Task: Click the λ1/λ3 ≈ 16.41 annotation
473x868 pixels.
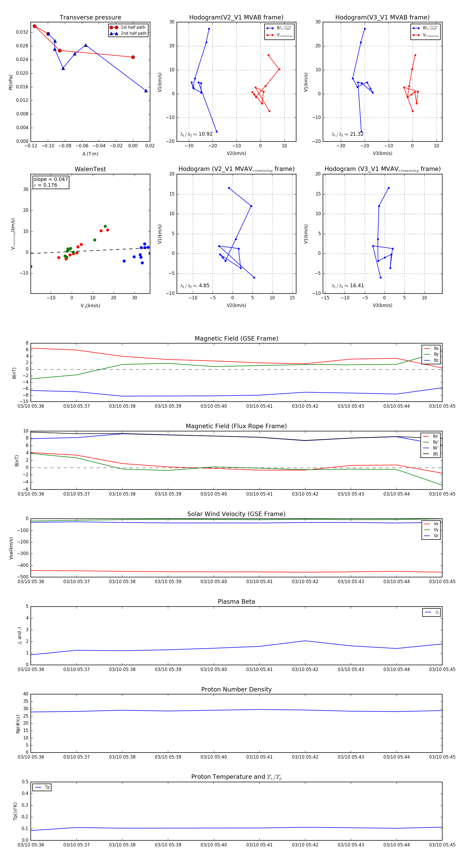Action: (x=347, y=286)
